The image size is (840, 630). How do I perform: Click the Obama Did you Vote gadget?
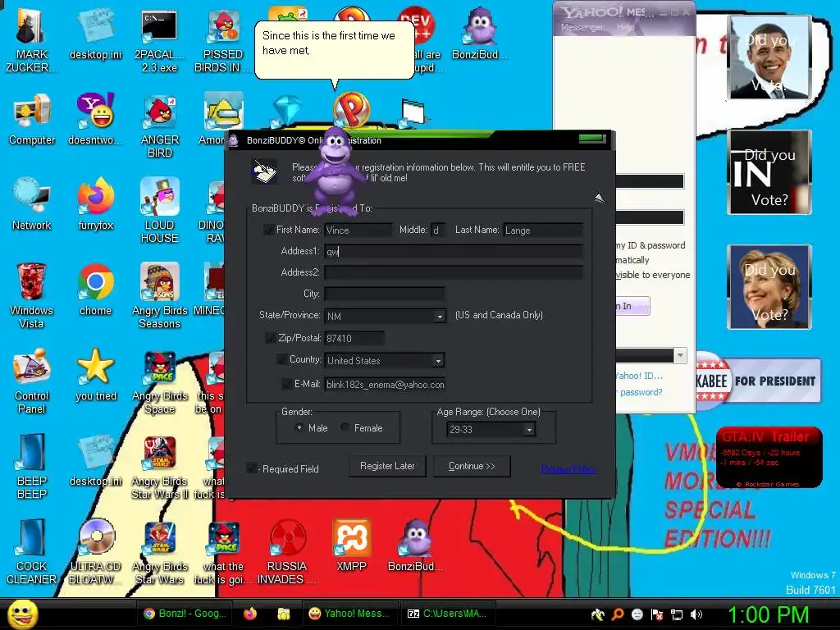coord(769,57)
